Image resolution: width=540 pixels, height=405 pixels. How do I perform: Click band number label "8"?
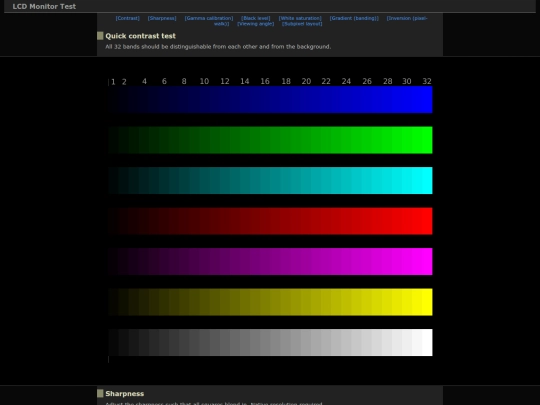click(184, 81)
